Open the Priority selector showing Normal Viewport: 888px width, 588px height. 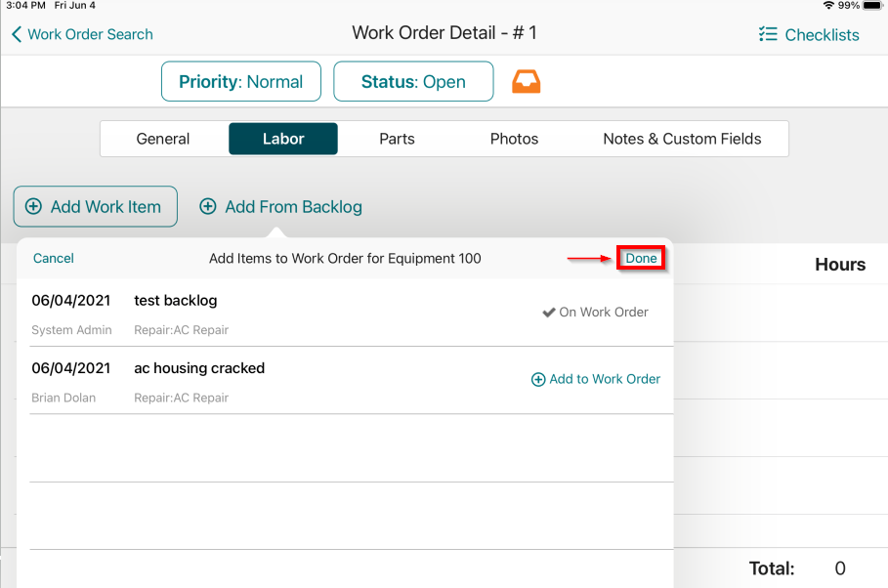point(240,81)
